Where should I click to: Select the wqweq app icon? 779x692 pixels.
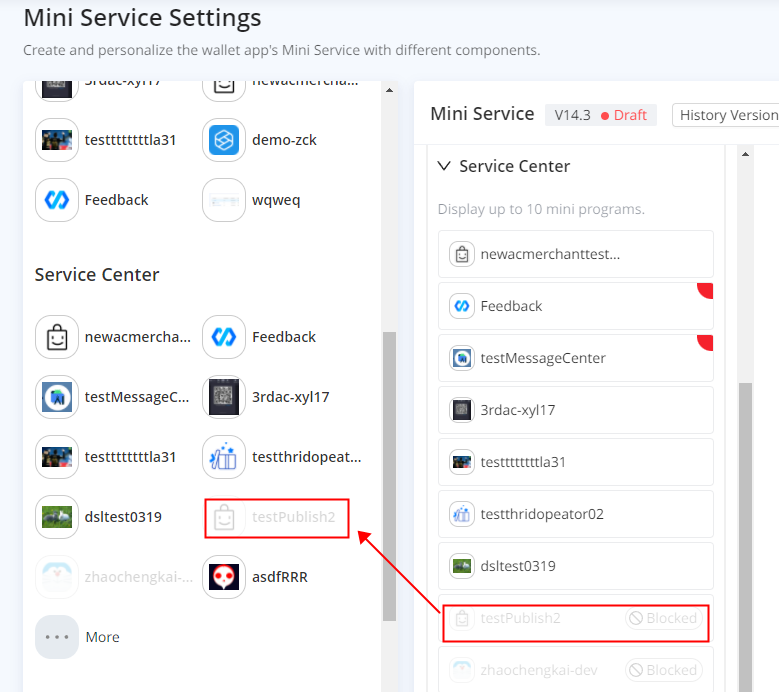224,200
